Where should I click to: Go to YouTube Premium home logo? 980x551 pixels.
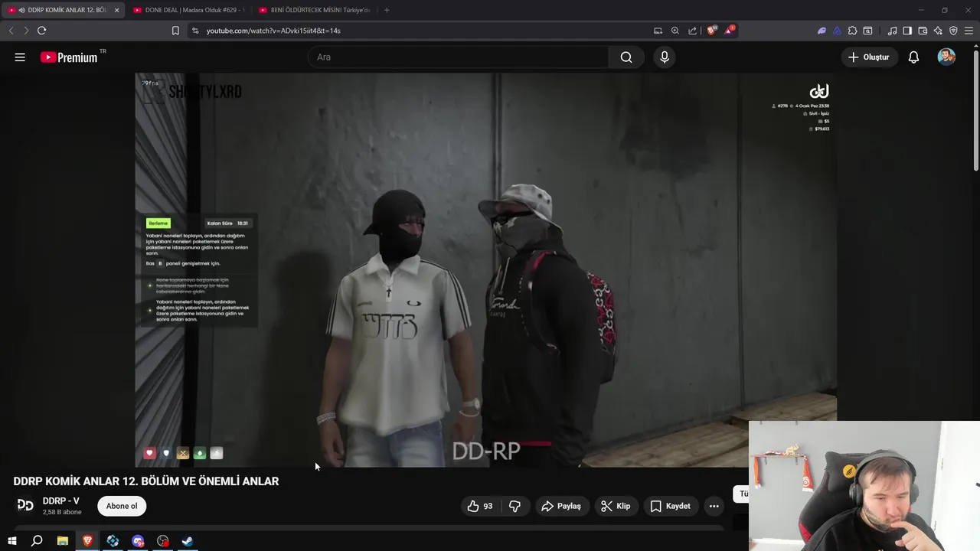point(70,57)
